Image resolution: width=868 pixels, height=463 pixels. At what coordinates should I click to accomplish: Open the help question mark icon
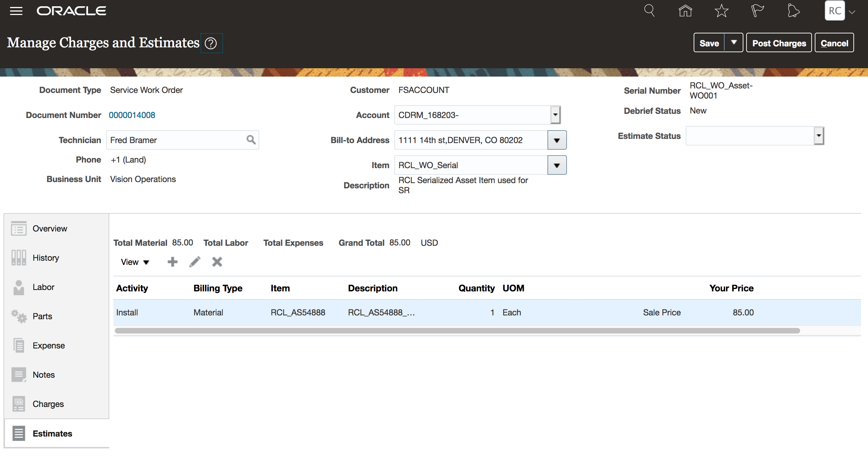coord(211,44)
